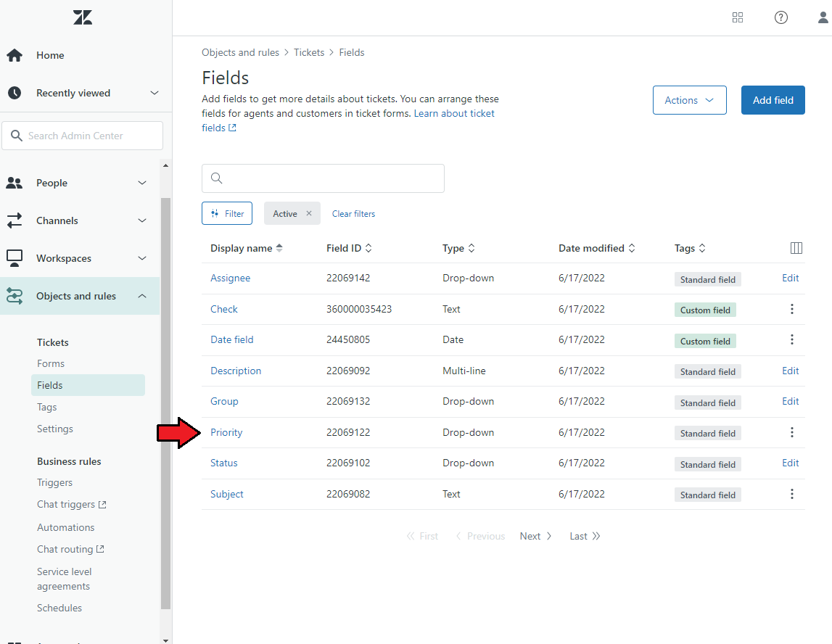Viewport: 832px width, 644px height.
Task: Click Clear filters link
Action: tap(353, 214)
